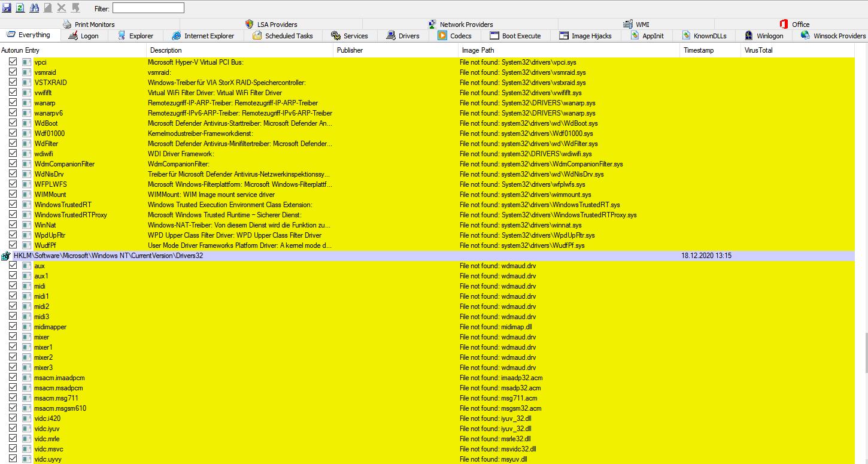868x464 pixels.
Task: Click the Delete X toolbar icon
Action: click(61, 8)
